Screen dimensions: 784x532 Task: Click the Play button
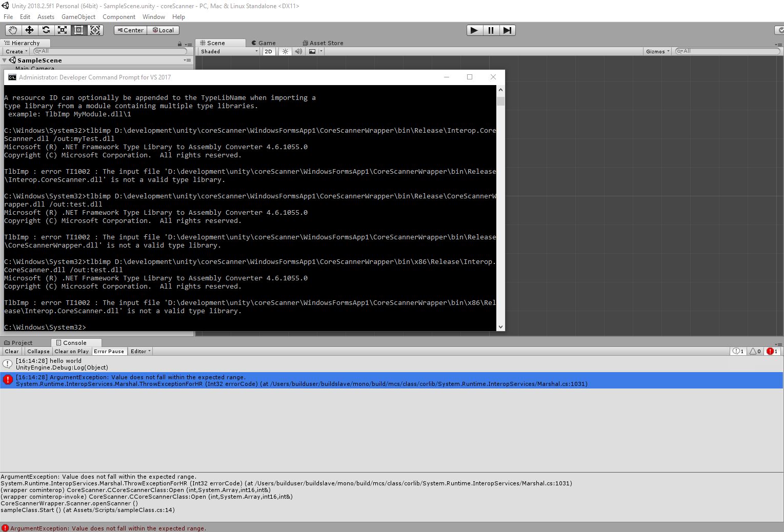(474, 30)
